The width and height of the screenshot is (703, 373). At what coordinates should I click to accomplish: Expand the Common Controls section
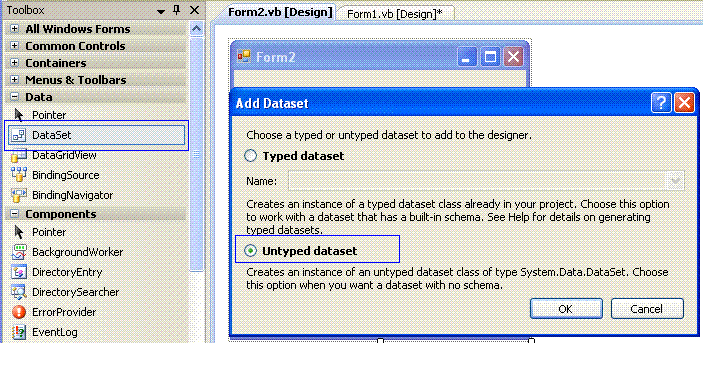[x=14, y=46]
